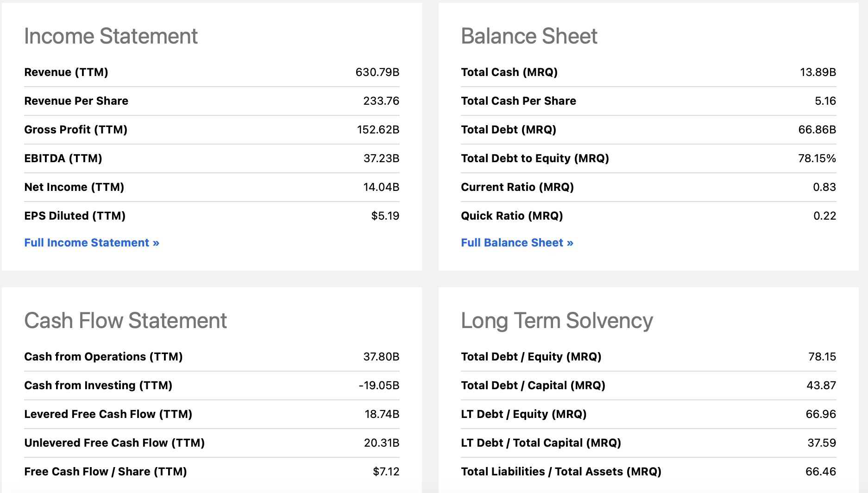Click the Long Term Solvency heading
The width and height of the screenshot is (868, 493).
(x=557, y=321)
